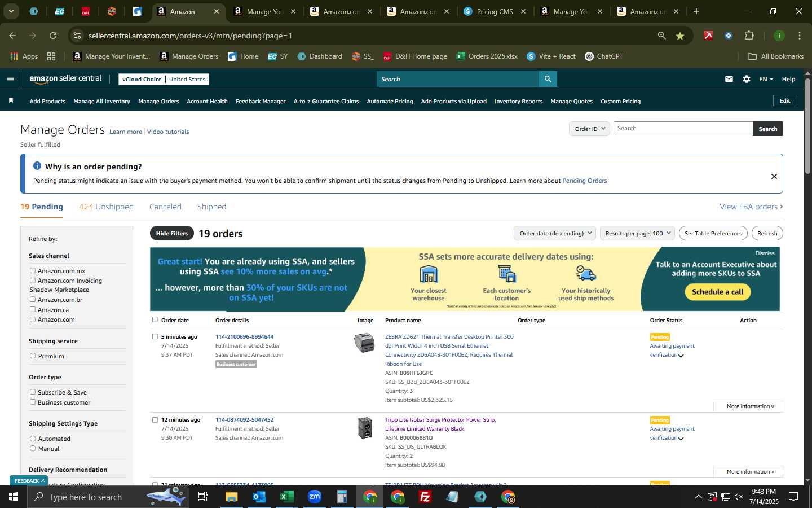Open the browser tab search dropdown arrow
This screenshot has width=812, height=508.
coord(11,11)
